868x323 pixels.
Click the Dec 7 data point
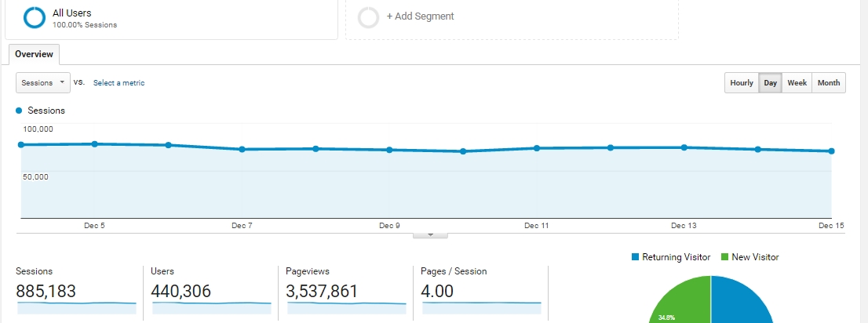coord(242,149)
